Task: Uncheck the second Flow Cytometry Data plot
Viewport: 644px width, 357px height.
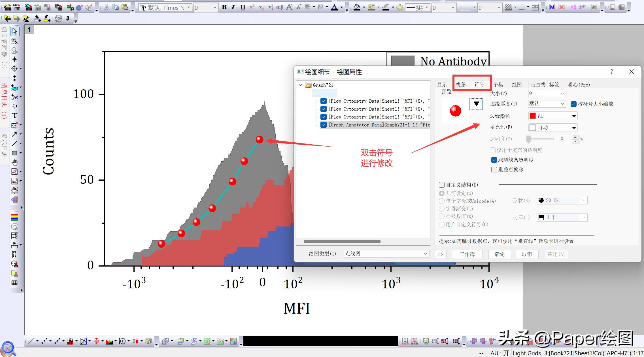Action: 324,109
